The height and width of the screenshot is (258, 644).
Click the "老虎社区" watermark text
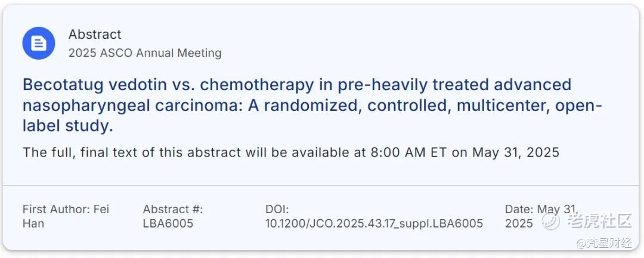pyautogui.click(x=599, y=222)
